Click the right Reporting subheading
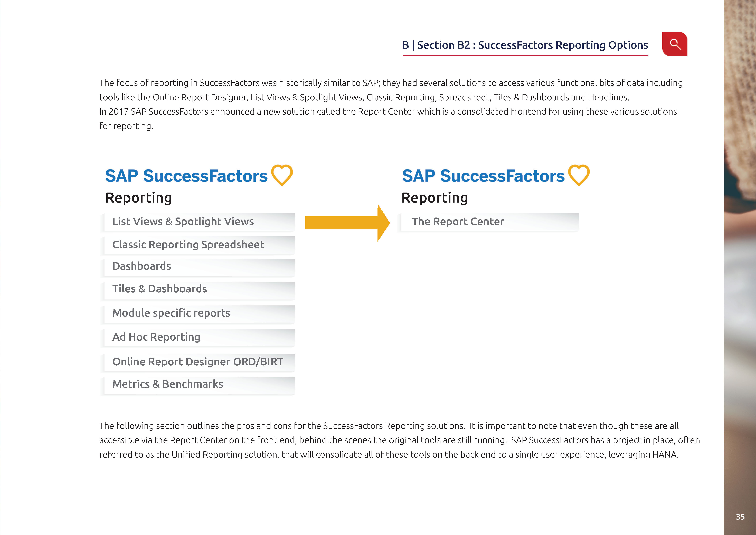This screenshot has width=756, height=535. [x=435, y=198]
